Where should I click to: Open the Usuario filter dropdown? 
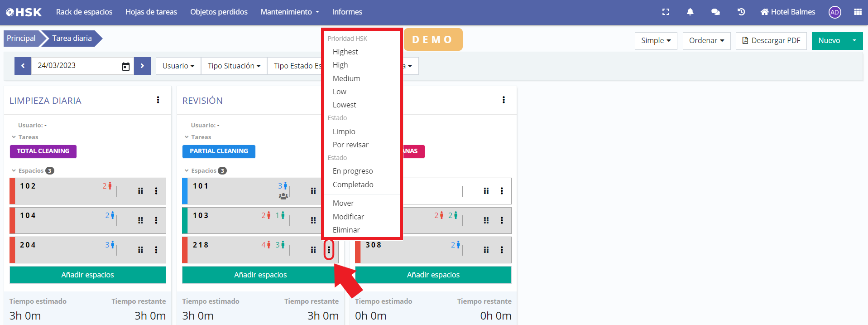click(178, 66)
